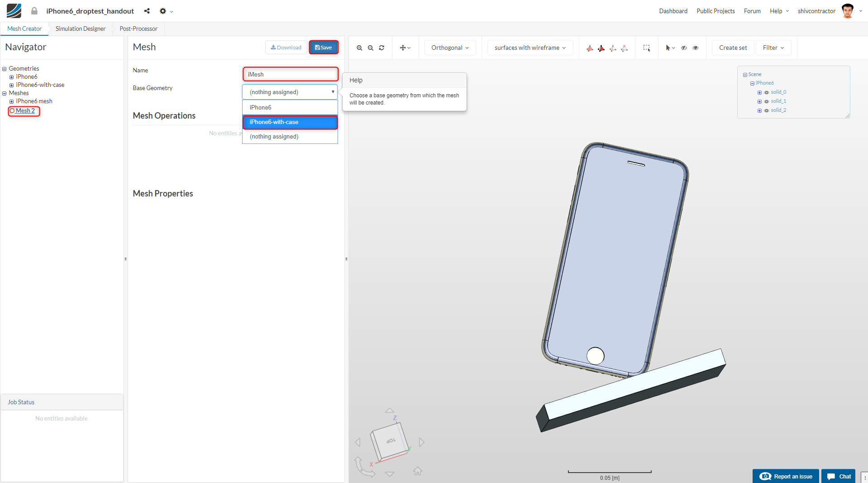Open the Orthogonal projection dropdown
This screenshot has height=483, width=868.
pyautogui.click(x=450, y=48)
